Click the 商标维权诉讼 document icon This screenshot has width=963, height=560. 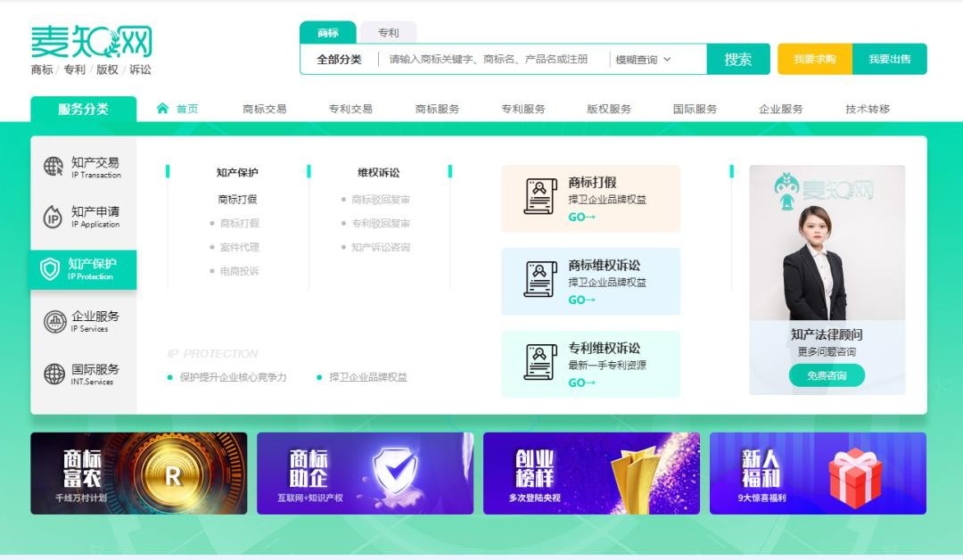pyautogui.click(x=540, y=279)
